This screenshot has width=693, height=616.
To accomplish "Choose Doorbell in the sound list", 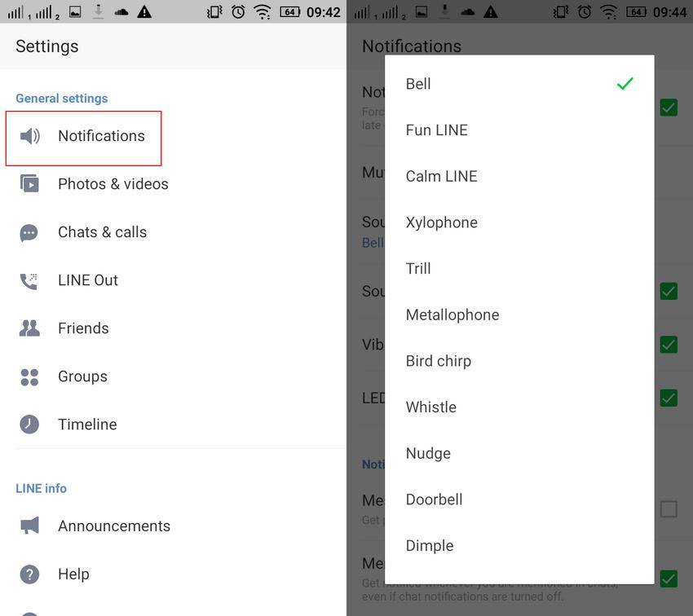I will (519, 499).
